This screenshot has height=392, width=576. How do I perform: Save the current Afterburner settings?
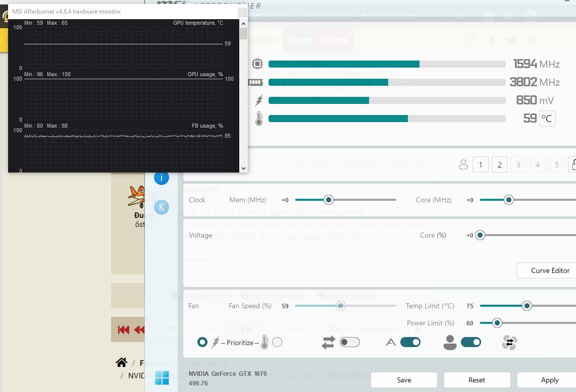point(404,380)
